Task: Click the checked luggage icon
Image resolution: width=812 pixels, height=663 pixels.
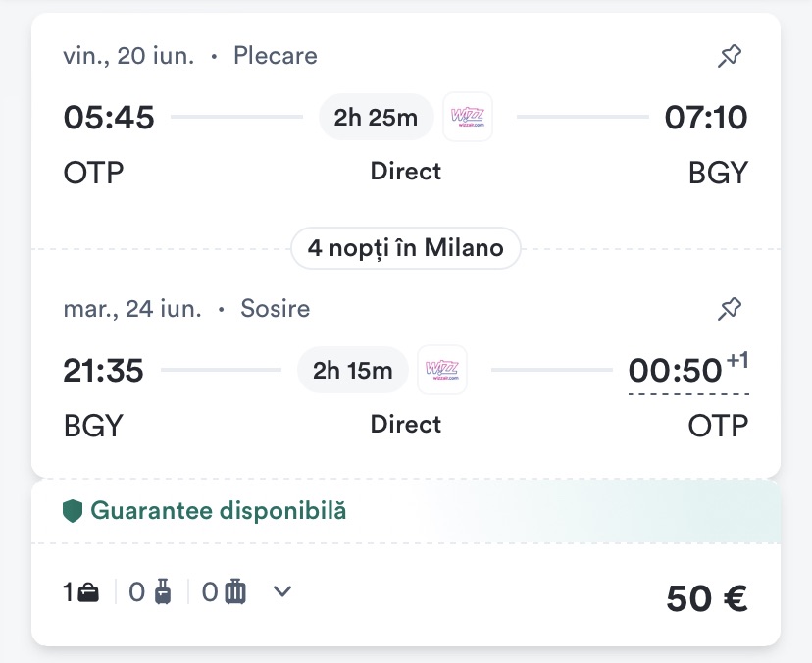Action: tap(235, 592)
